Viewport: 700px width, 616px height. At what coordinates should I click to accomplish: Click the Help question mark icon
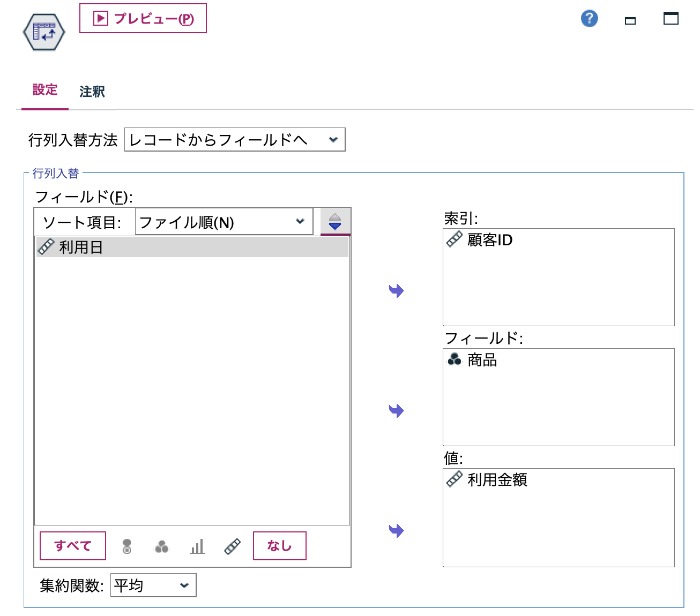(x=589, y=18)
